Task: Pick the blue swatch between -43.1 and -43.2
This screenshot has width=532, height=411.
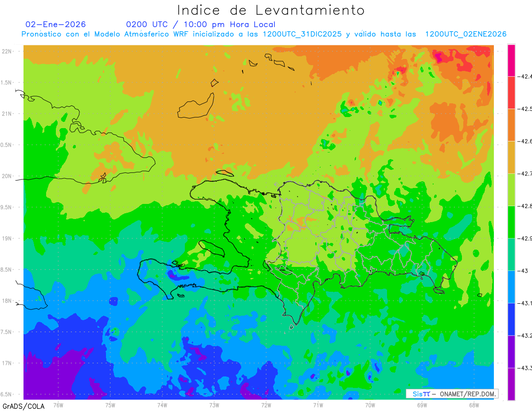Action: click(511, 319)
